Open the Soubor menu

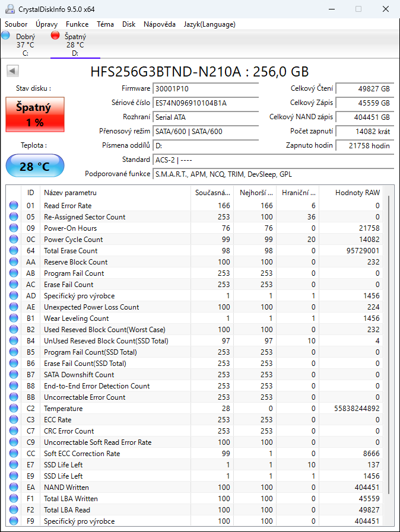pyautogui.click(x=15, y=24)
